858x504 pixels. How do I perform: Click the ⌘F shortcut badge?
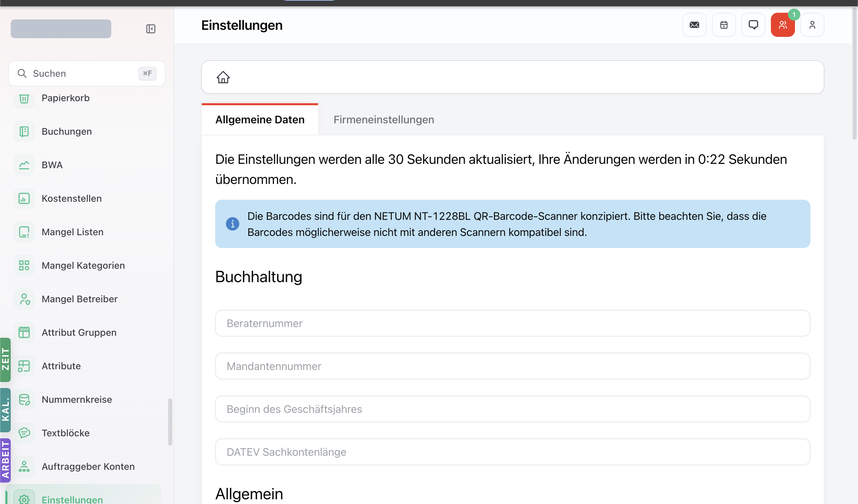(x=147, y=73)
